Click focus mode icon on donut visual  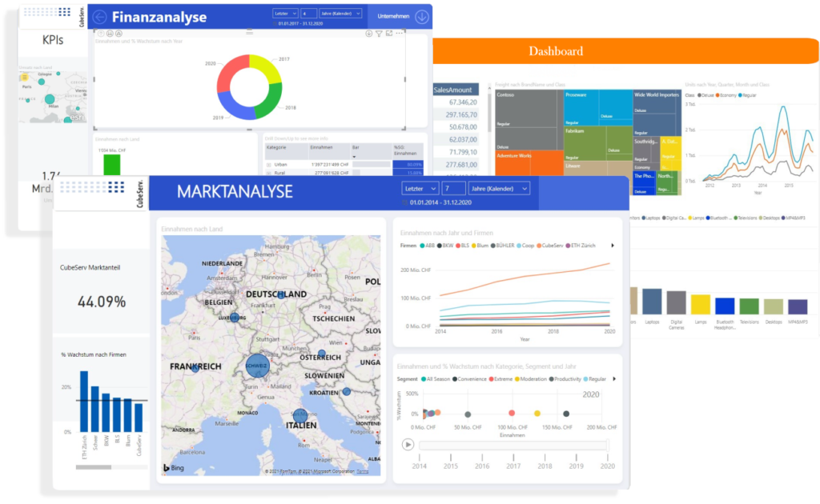(x=389, y=34)
